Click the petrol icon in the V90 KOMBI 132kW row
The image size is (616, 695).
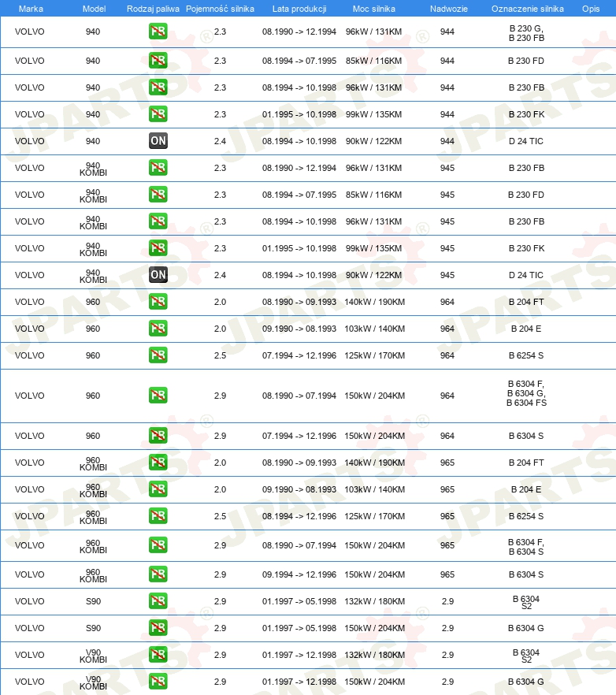pos(158,655)
